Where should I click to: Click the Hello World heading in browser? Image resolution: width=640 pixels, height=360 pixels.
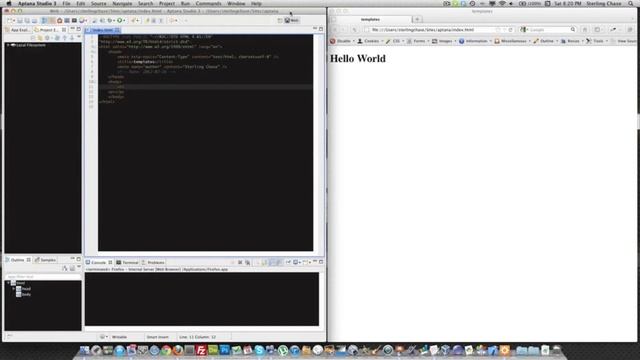(358, 58)
